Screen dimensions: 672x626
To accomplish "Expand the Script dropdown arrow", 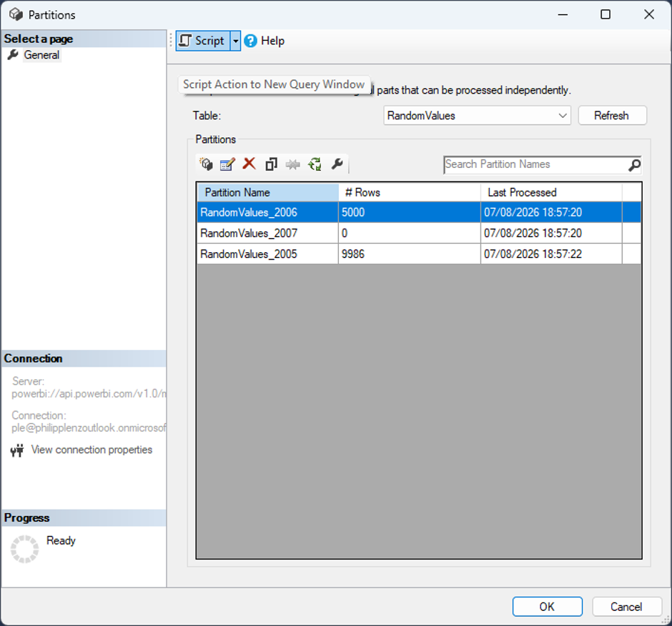I will click(x=235, y=41).
